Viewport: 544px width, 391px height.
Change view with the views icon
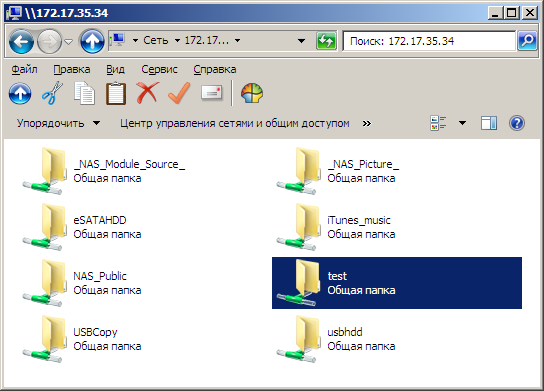[439, 123]
